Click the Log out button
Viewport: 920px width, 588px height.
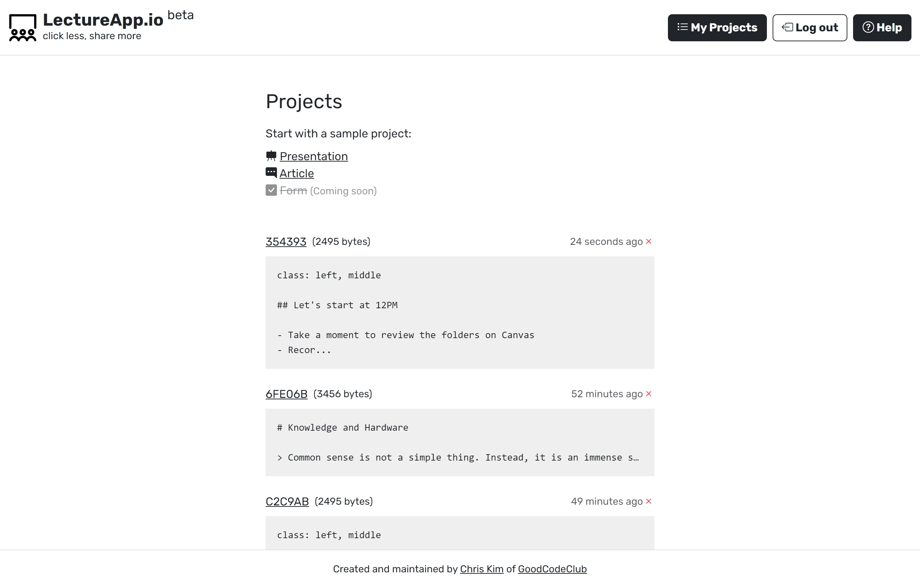(x=810, y=27)
